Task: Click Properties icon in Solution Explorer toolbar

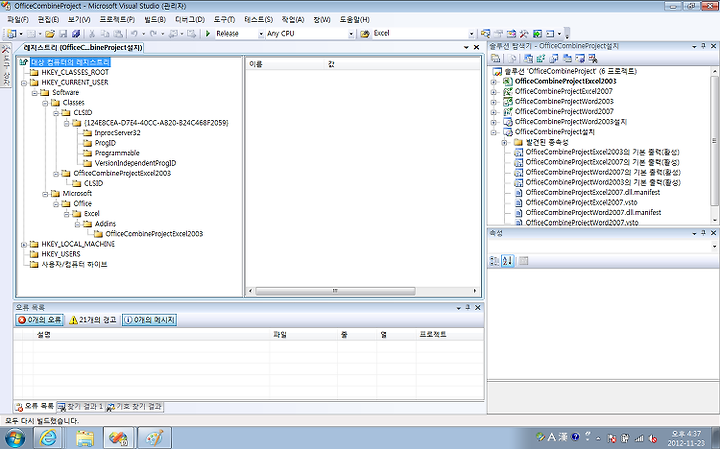Action: pyautogui.click(x=495, y=58)
